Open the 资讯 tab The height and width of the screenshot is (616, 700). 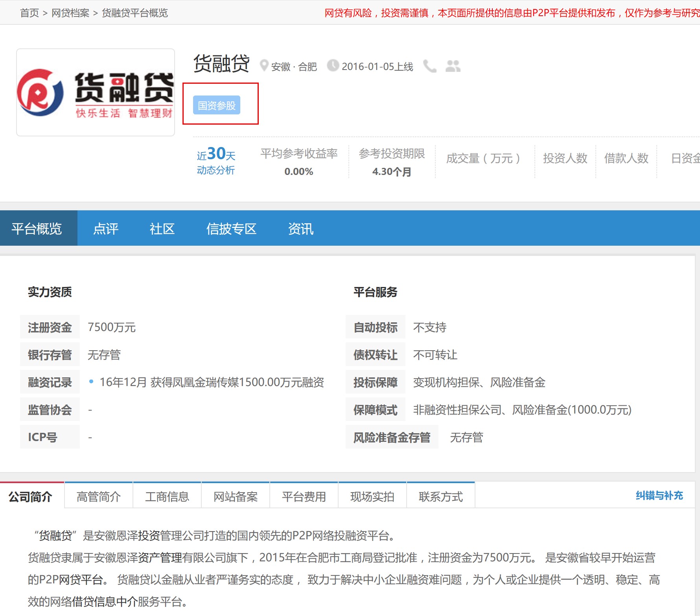[x=301, y=228]
